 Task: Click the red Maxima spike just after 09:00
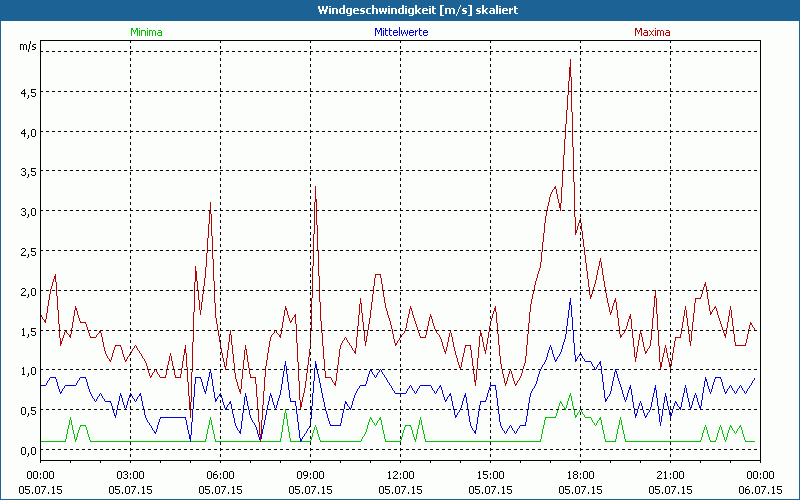click(315, 187)
